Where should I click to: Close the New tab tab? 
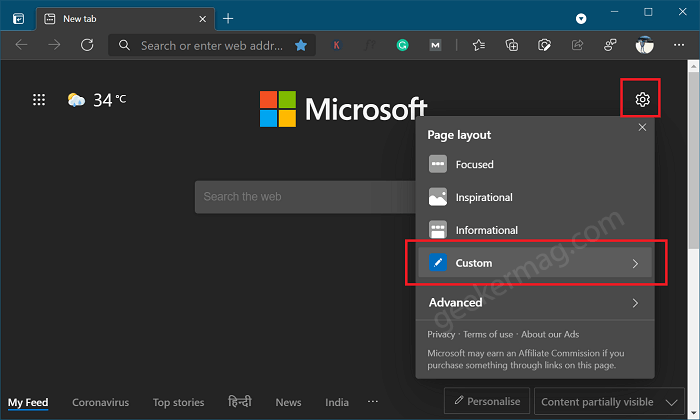pos(202,19)
